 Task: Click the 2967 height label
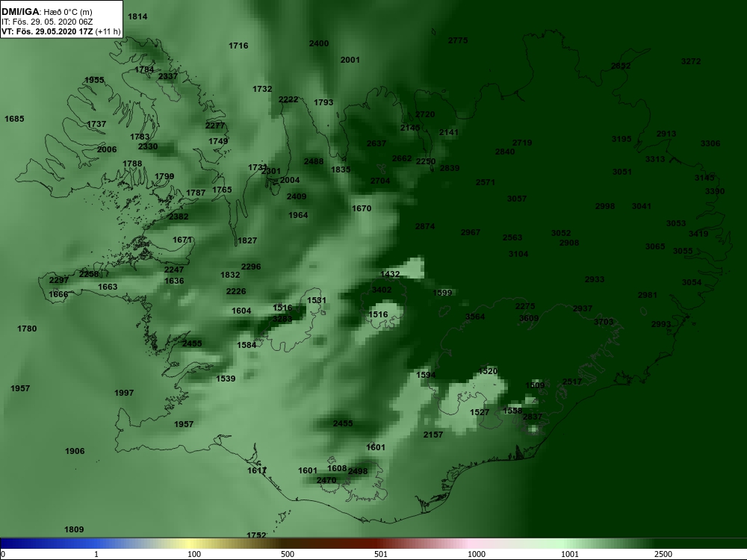[x=471, y=232]
